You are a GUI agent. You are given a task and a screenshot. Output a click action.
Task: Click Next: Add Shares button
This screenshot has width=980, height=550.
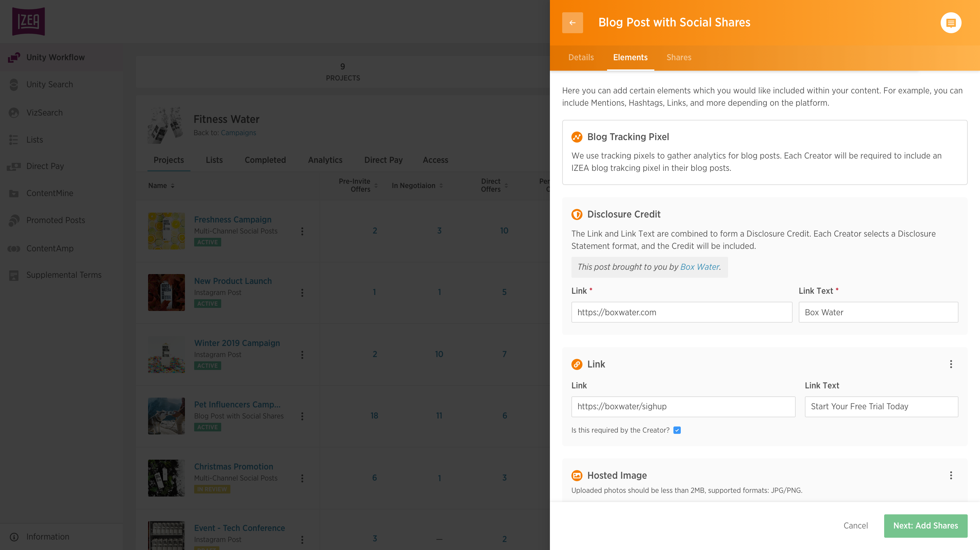925,526
